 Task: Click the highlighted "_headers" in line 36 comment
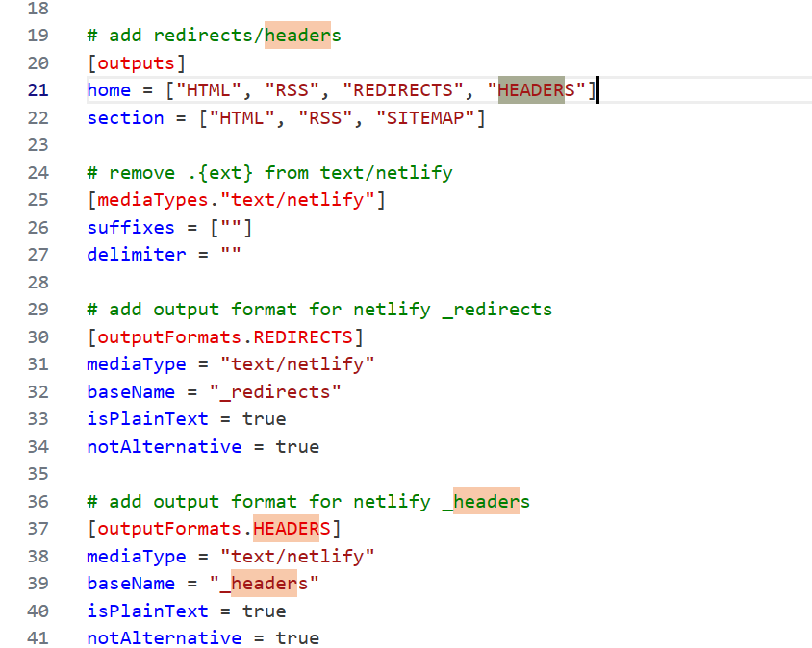tap(488, 501)
